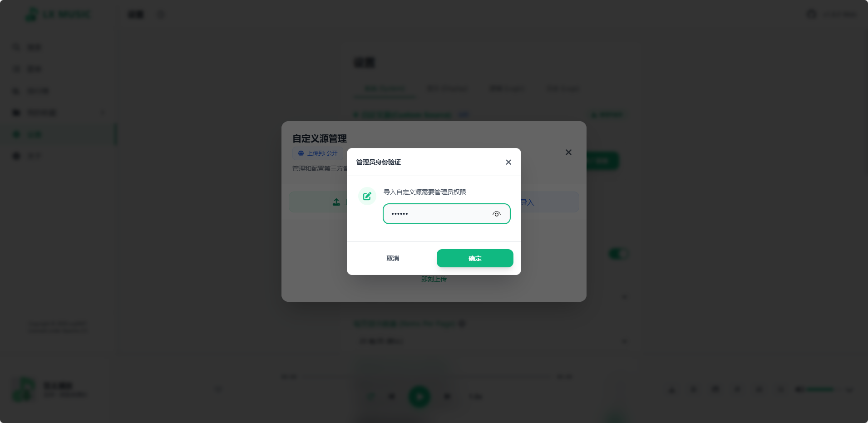
Task: Click the green pencil edit icon
Action: (367, 196)
